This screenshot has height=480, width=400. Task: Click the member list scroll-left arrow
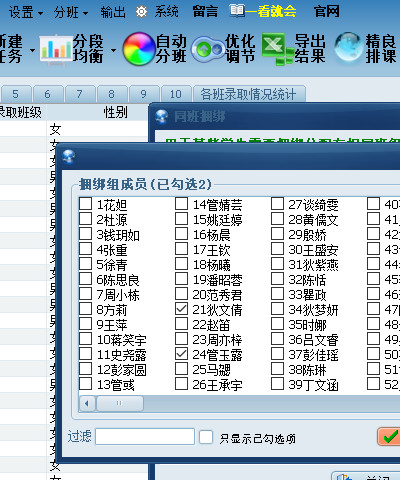pos(87,404)
